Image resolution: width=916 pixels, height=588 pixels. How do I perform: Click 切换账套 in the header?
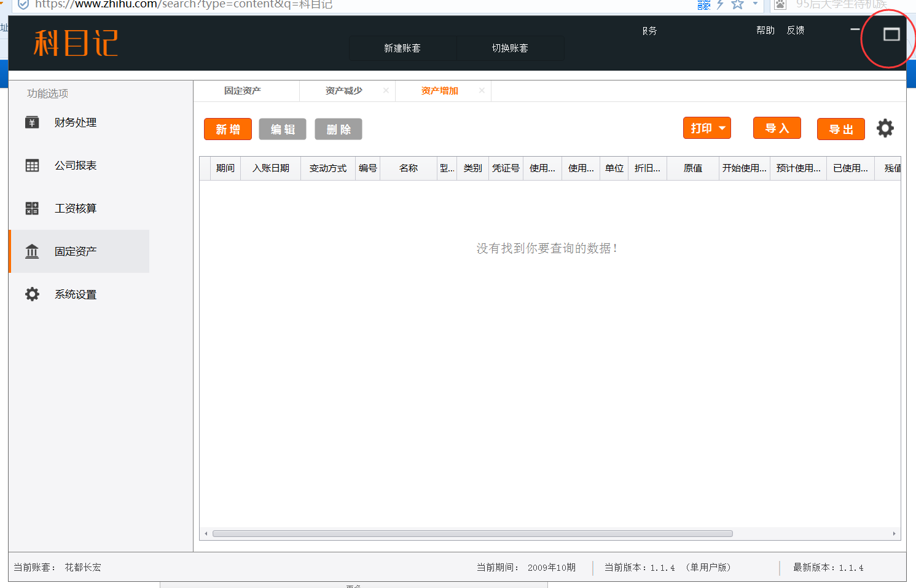pos(510,48)
